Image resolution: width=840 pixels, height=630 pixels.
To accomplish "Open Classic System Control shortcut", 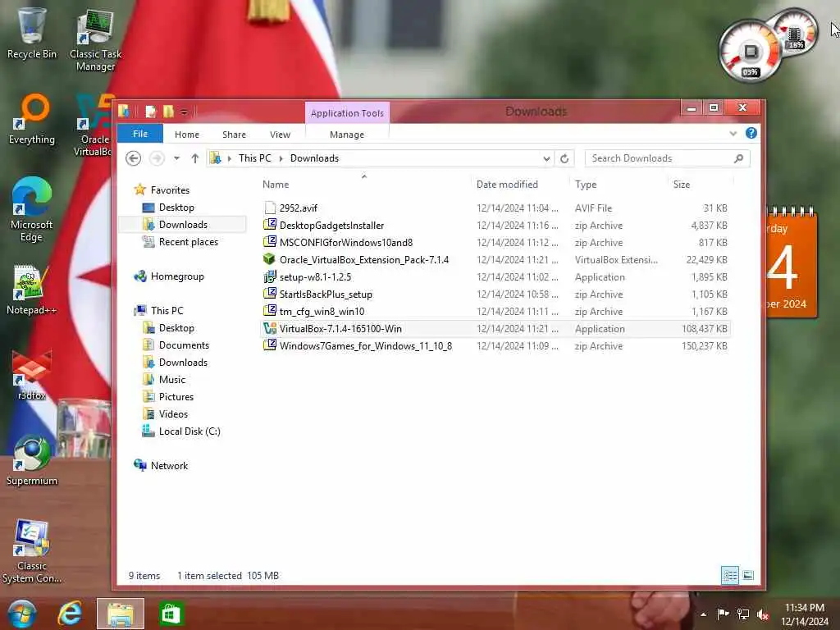I will (32, 551).
